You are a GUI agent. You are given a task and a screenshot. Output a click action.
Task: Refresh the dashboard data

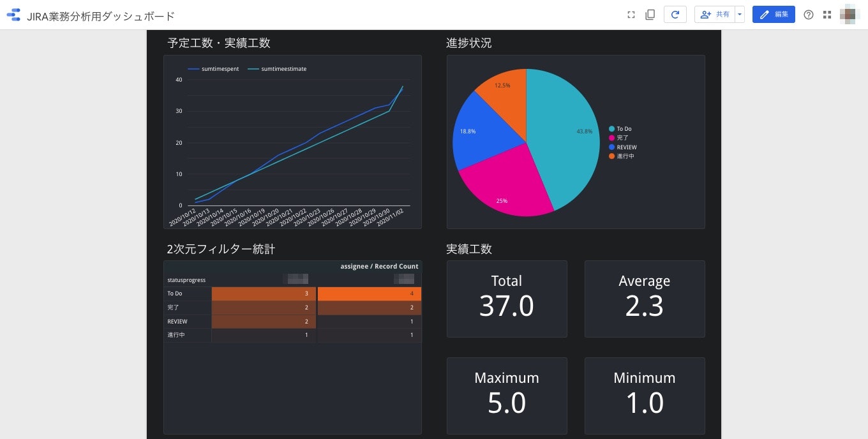click(675, 15)
